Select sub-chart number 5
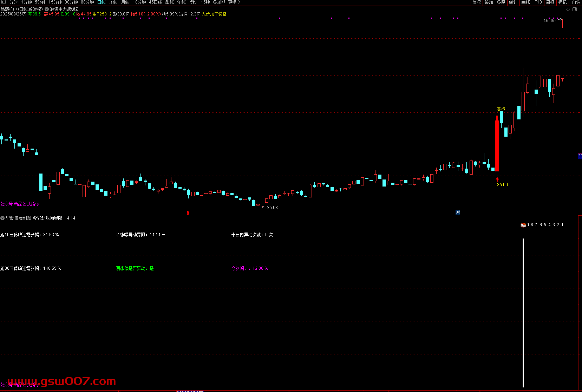This screenshot has height=392, width=582. pyautogui.click(x=545, y=225)
